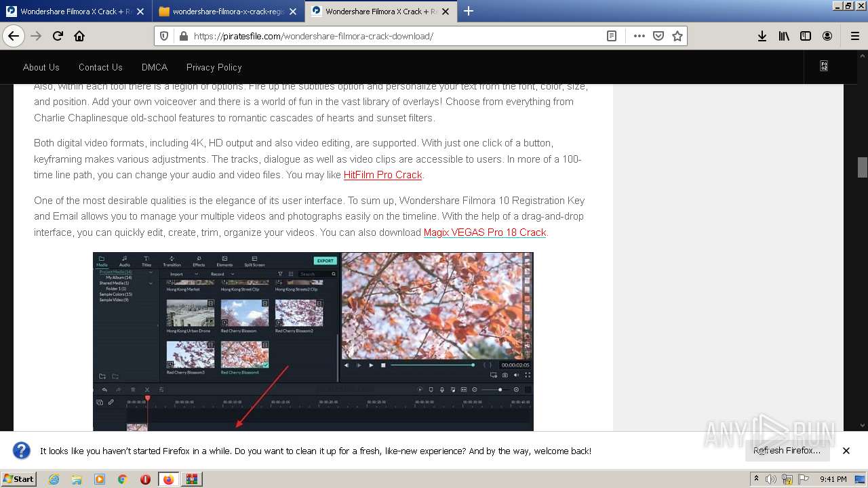The width and height of the screenshot is (868, 488).
Task: Open the volume speaker tray icon
Action: (771, 479)
